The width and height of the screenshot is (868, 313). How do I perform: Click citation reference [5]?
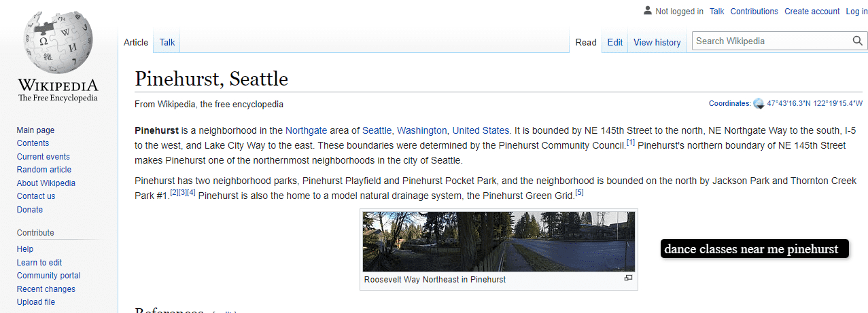[579, 193]
